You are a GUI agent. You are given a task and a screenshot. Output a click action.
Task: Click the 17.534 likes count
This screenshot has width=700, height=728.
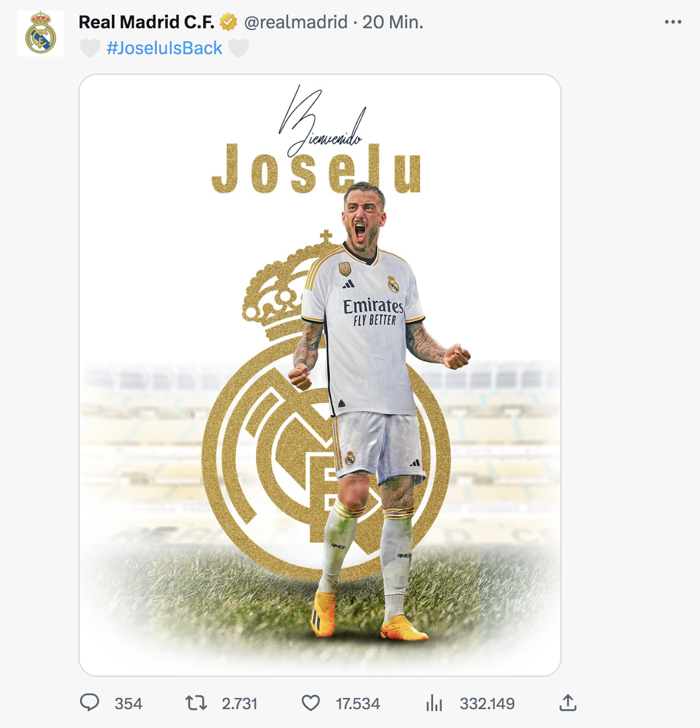(x=358, y=703)
